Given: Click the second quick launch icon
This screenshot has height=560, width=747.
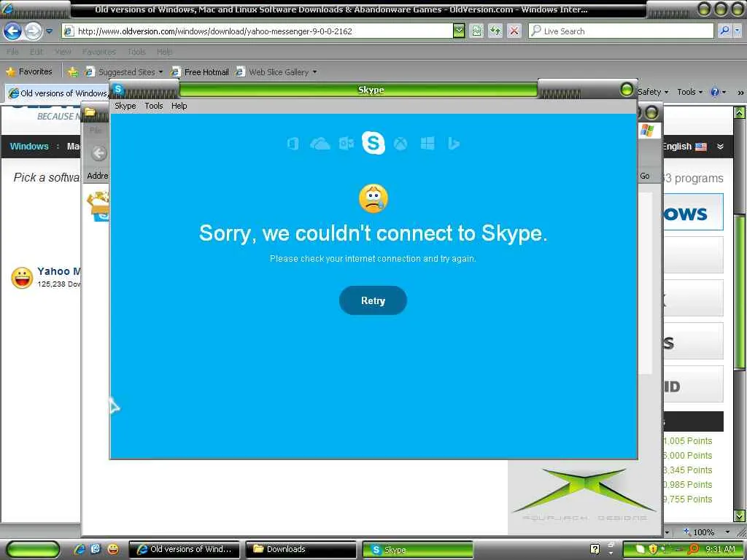Looking at the screenshot, I should 96,549.
